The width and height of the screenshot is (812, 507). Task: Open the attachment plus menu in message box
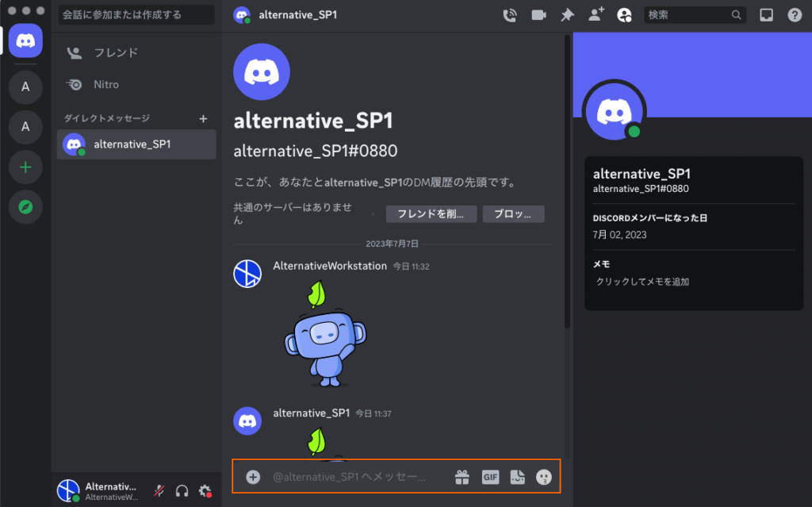253,477
